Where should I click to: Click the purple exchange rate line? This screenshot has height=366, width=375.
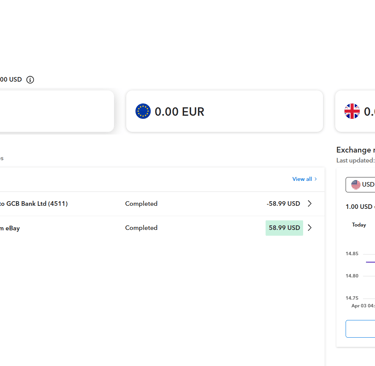(370, 262)
